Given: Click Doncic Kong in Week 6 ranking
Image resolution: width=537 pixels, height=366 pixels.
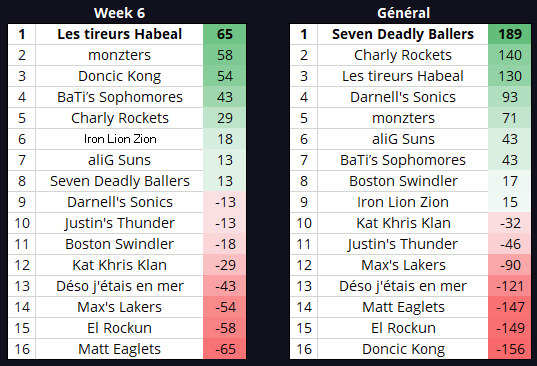Looking at the screenshot, I should click(120, 76).
